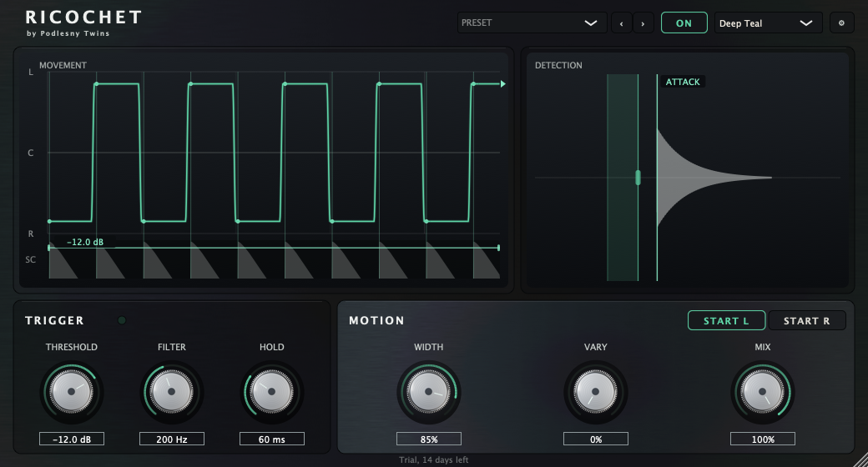Click the movement playhead arrow marker

point(502,84)
